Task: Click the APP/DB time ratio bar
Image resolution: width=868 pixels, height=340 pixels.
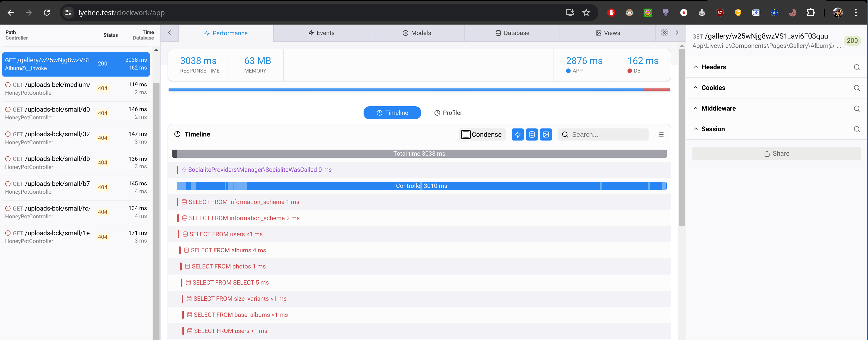Action: 419,90
